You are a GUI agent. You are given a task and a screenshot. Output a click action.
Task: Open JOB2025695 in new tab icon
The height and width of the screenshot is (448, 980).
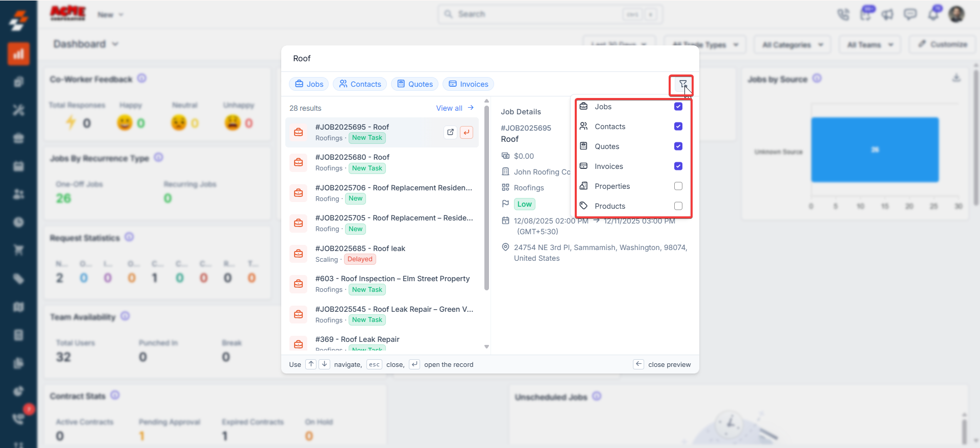pyautogui.click(x=450, y=132)
